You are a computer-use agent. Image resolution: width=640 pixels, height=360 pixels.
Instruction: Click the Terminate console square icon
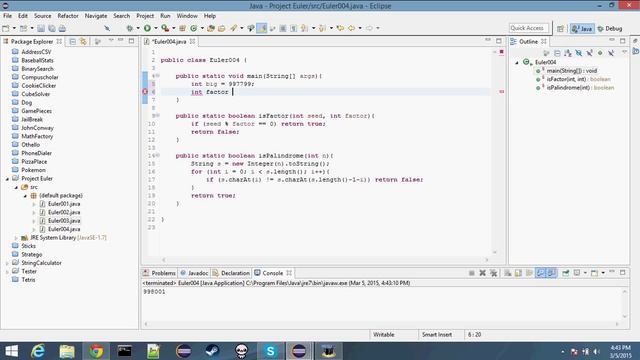pyautogui.click(x=471, y=273)
